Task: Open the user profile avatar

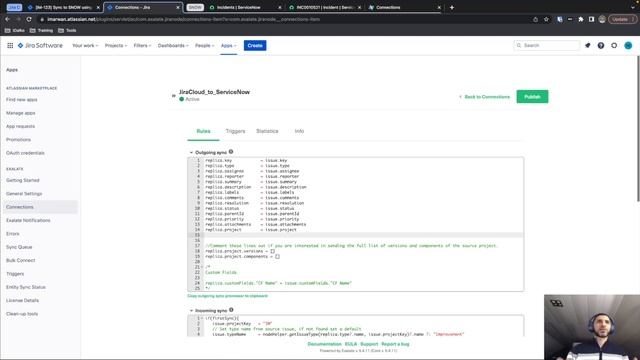Action: 628,45
